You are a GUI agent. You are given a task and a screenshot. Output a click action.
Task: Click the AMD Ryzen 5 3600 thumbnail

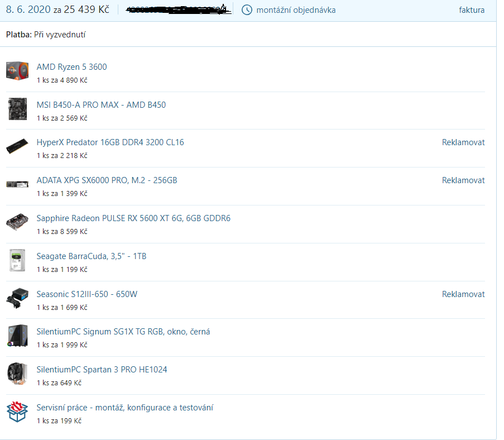point(17,71)
